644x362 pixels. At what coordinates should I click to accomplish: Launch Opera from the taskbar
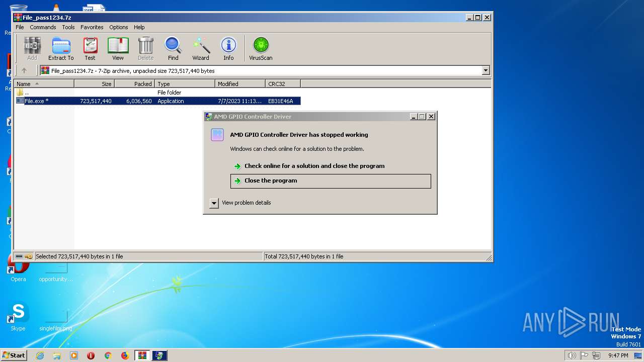[x=91, y=355]
